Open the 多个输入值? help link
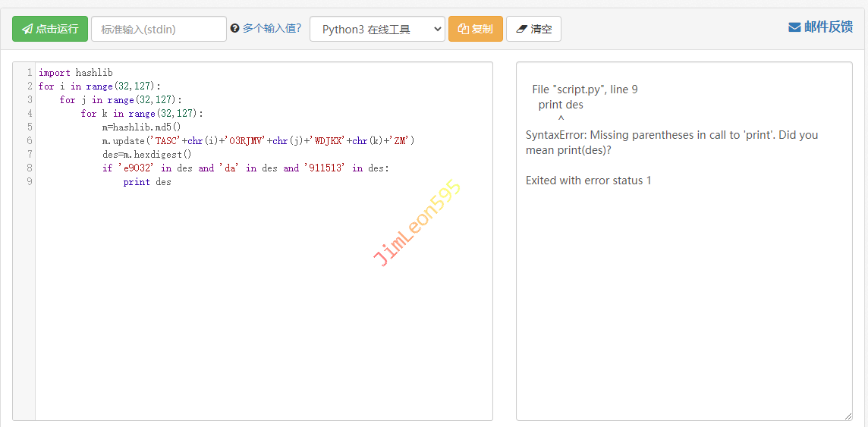This screenshot has height=427, width=868. (x=272, y=28)
